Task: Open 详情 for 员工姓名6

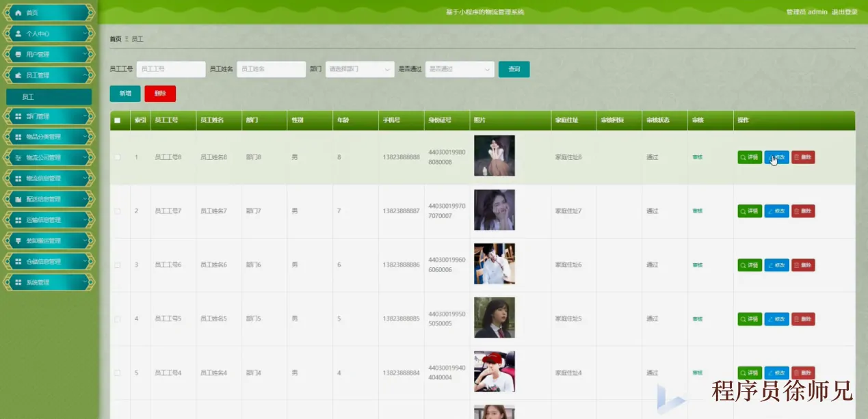Action: pos(750,265)
